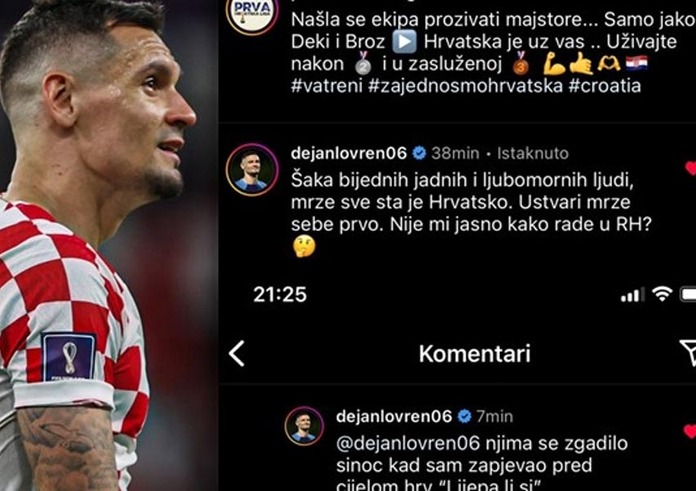Open the #zajednosmohrvatska hashtag
The height and width of the screenshot is (491, 696).
pos(466,85)
